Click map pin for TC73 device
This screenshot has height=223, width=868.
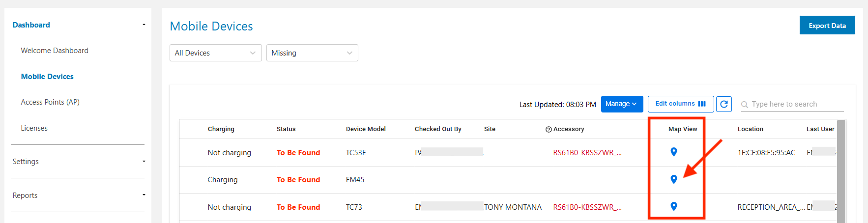tap(674, 206)
